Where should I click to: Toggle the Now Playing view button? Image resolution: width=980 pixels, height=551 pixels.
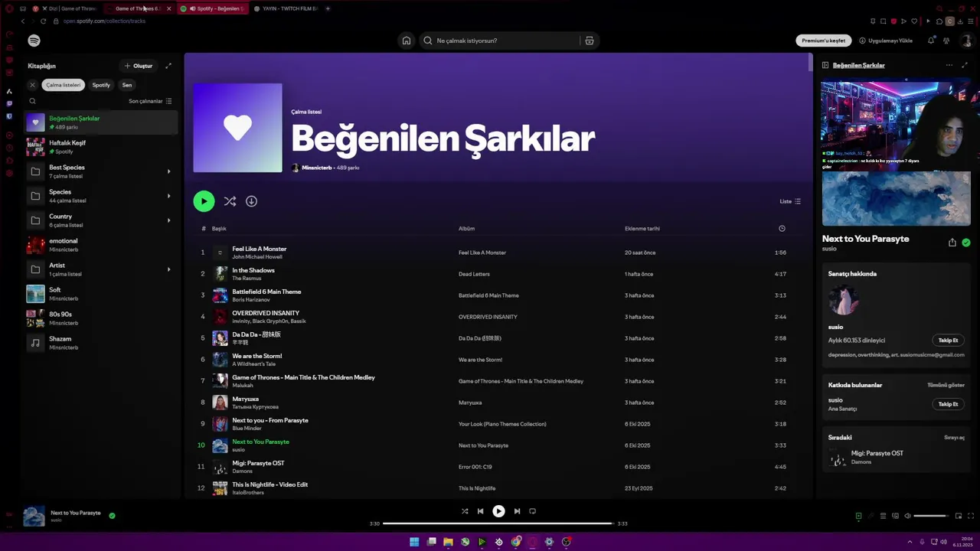858,516
